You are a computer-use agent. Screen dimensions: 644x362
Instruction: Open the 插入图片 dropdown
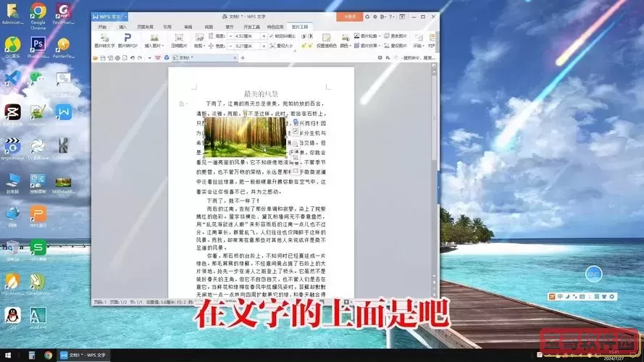pyautogui.click(x=154, y=41)
